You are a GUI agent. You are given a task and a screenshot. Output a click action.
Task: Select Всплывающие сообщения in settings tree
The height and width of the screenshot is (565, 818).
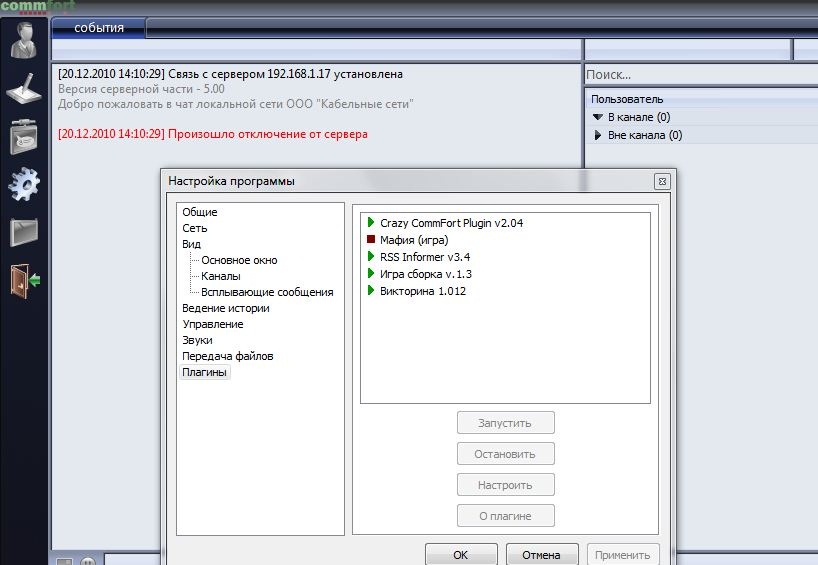point(266,292)
